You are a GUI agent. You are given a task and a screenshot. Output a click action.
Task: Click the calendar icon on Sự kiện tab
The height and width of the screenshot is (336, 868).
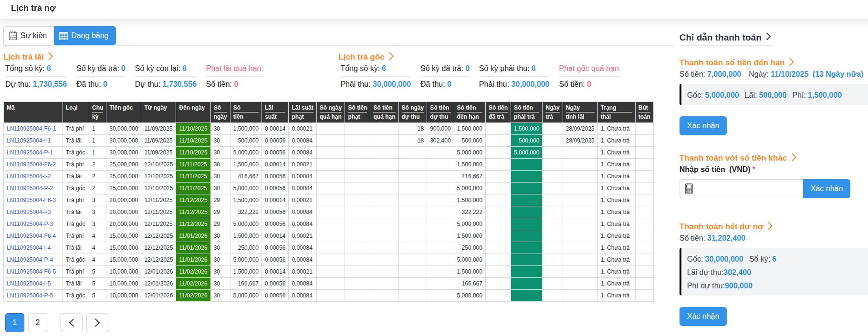tap(13, 36)
